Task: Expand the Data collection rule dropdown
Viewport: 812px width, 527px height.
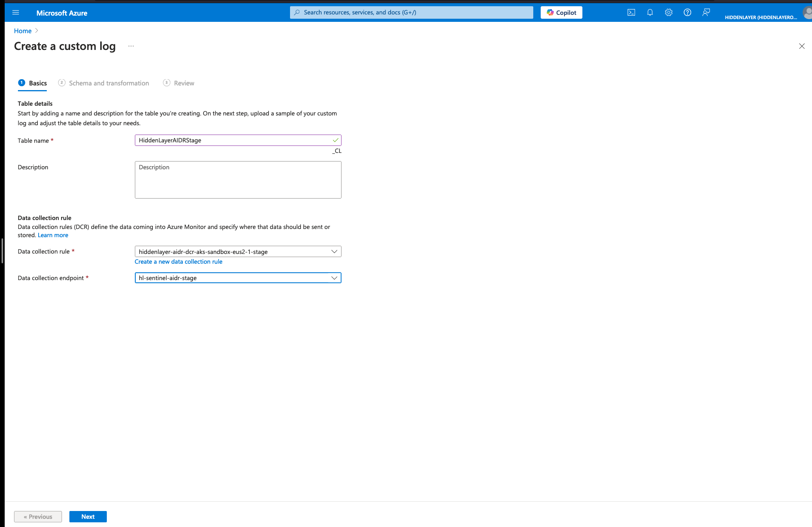Action: [238, 252]
